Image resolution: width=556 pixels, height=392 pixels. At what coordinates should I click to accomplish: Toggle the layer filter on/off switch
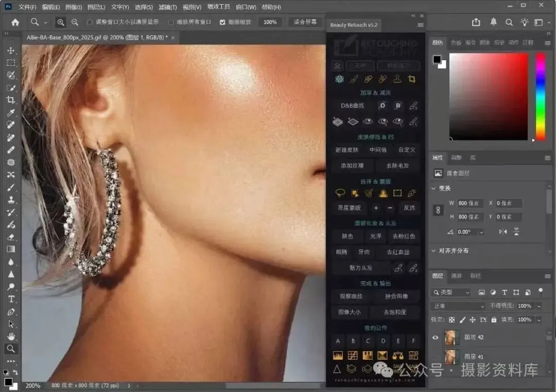[x=541, y=291]
